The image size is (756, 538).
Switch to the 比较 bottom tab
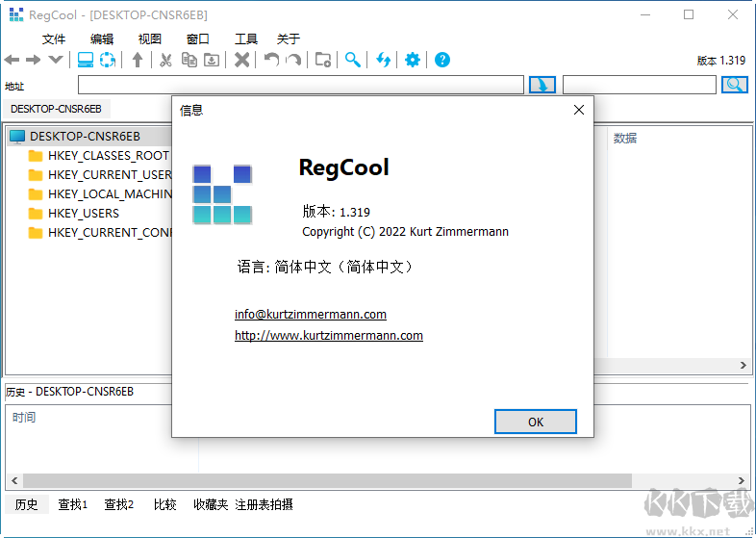[x=164, y=504]
